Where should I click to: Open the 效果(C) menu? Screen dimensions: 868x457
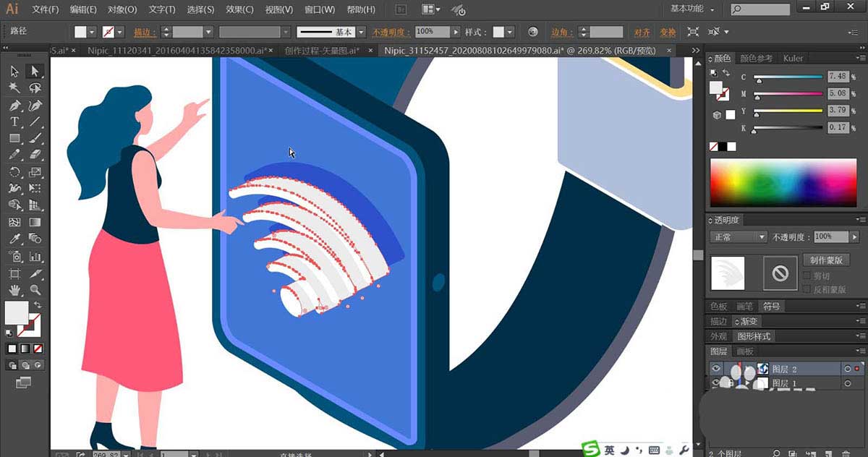click(x=239, y=9)
